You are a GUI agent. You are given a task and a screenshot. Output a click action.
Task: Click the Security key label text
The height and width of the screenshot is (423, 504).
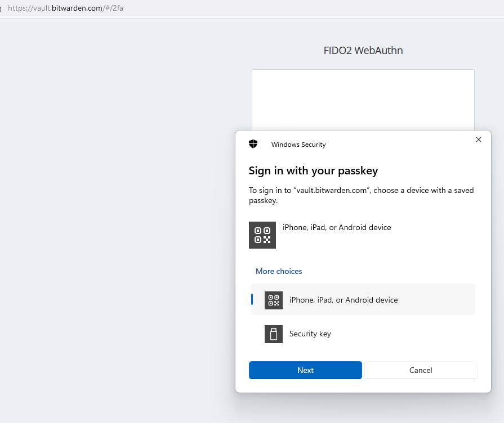tap(310, 334)
